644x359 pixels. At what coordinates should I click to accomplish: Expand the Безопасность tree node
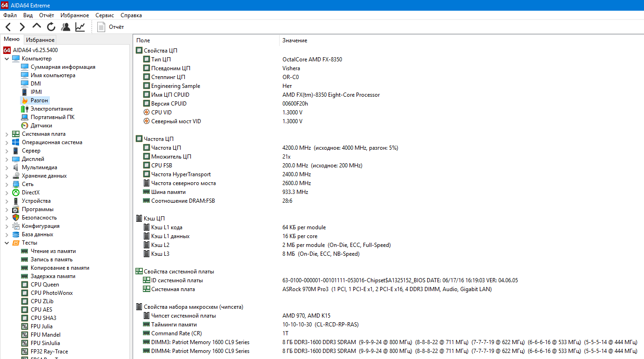pyautogui.click(x=7, y=218)
